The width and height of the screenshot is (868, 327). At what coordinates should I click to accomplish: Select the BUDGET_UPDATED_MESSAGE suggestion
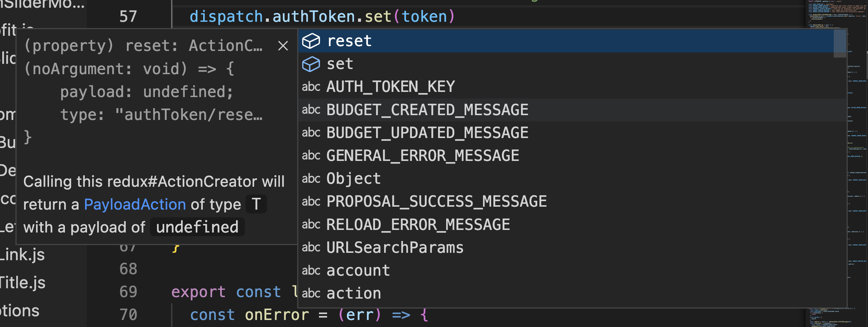point(427,132)
